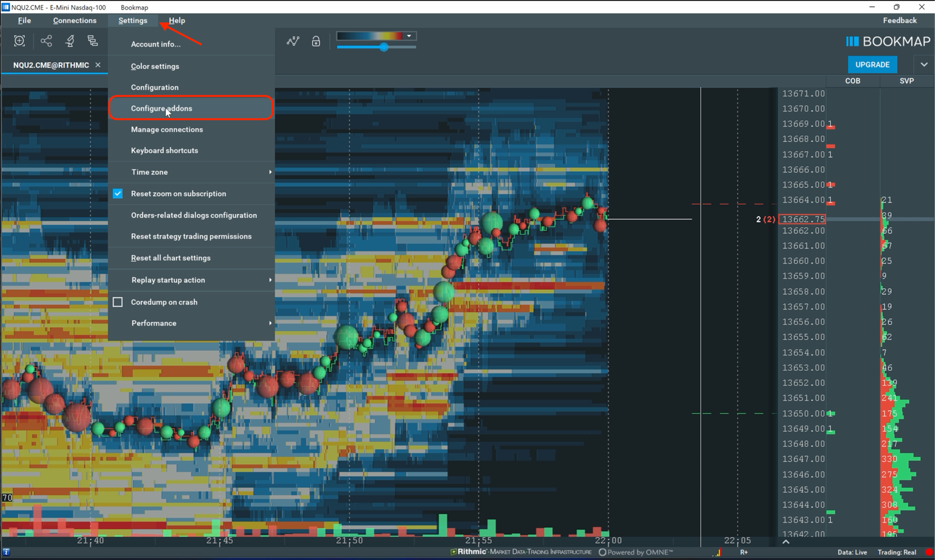
Task: Click the rocket icon in toolbar
Action: 70,41
